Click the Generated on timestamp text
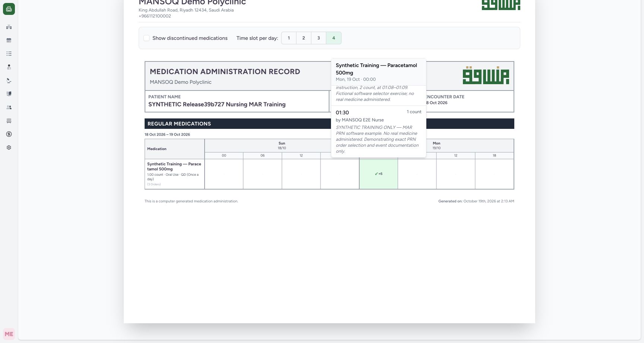 click(x=476, y=201)
